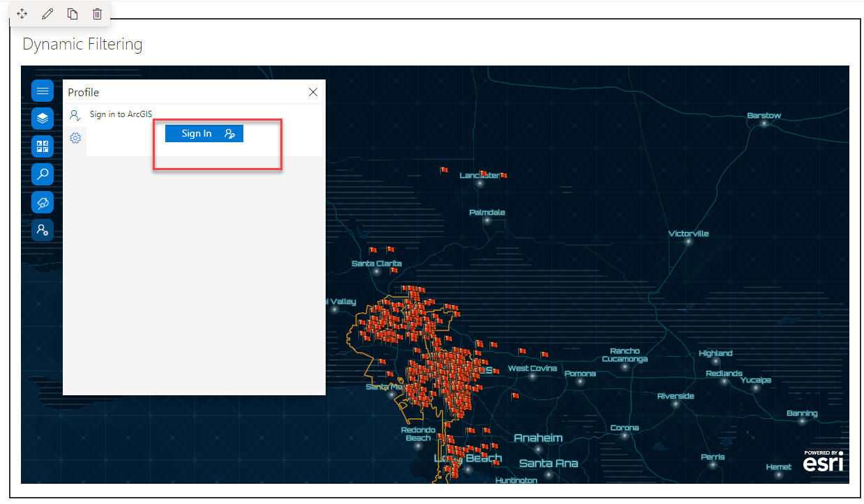Click the Yucaipa city label

coord(755,380)
